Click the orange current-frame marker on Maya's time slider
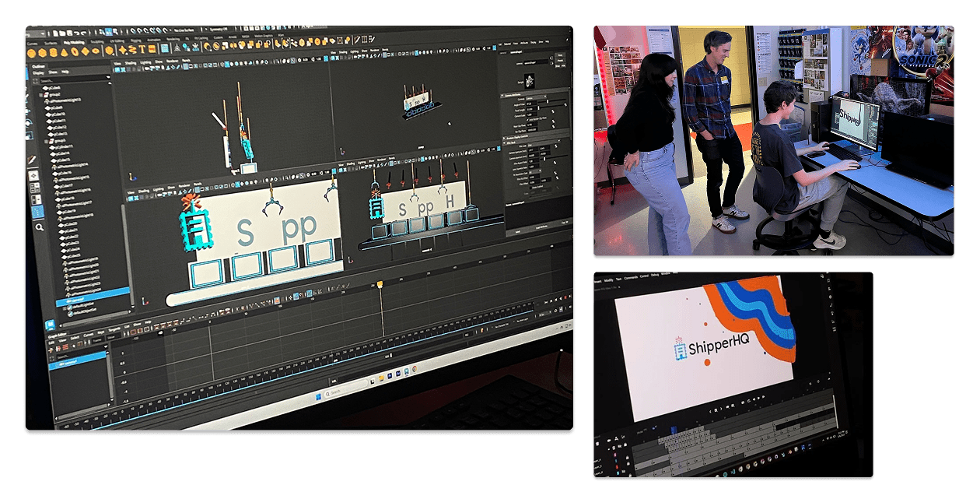Screen dimensions: 980x492 pyautogui.click(x=380, y=285)
